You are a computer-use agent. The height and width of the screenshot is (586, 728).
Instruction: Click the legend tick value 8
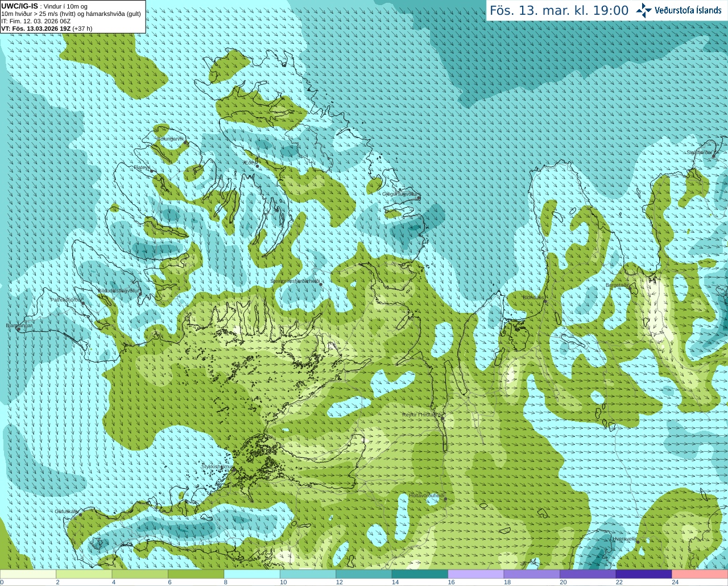(226, 582)
